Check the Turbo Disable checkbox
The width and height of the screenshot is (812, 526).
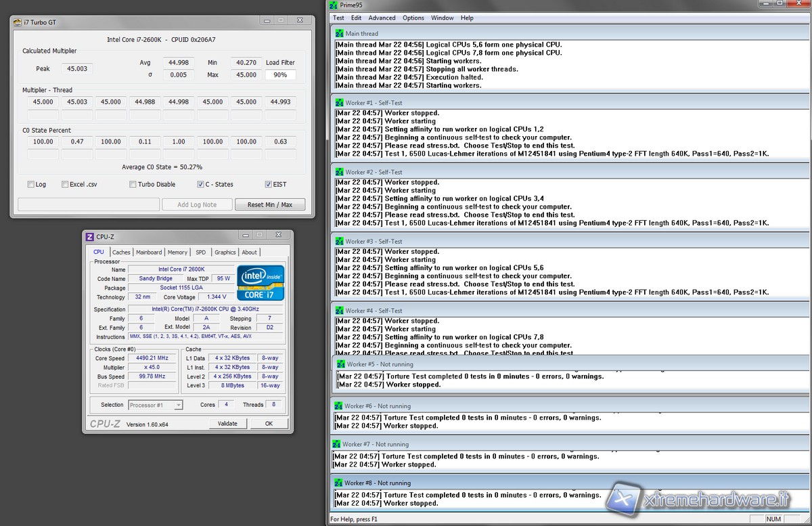[x=133, y=184]
